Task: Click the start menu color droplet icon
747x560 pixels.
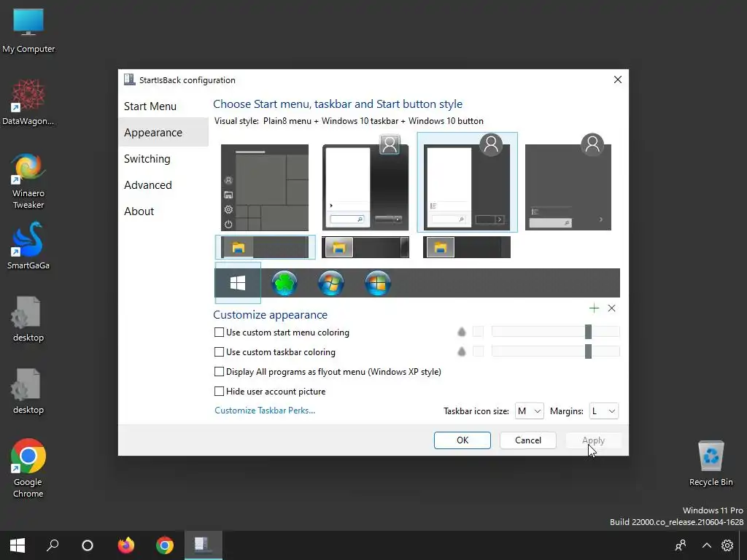Action: [x=461, y=332]
